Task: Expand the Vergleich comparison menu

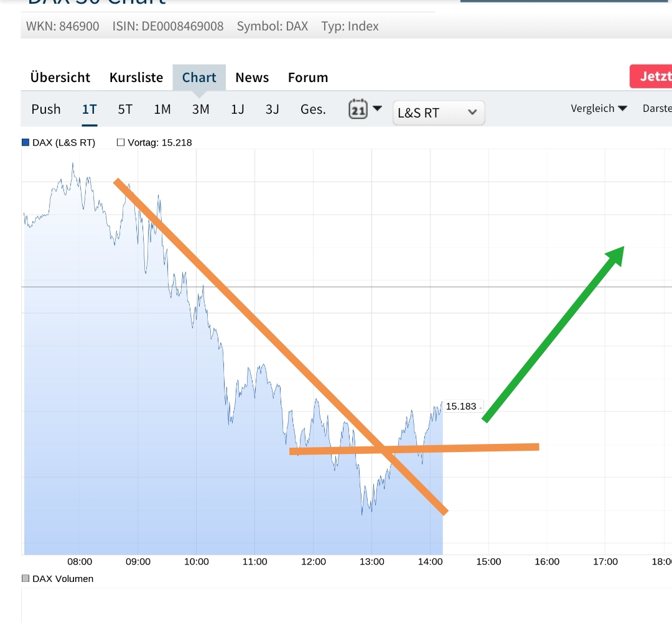Action: (598, 108)
